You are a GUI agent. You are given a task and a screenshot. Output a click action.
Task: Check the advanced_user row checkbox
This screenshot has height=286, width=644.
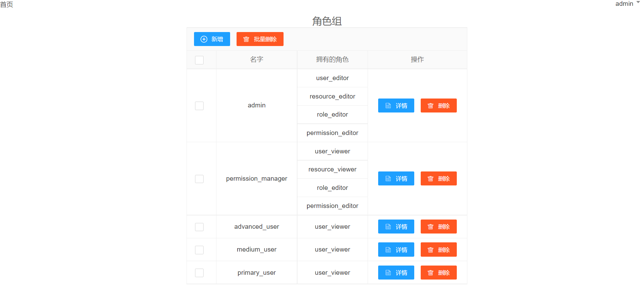pos(199,227)
